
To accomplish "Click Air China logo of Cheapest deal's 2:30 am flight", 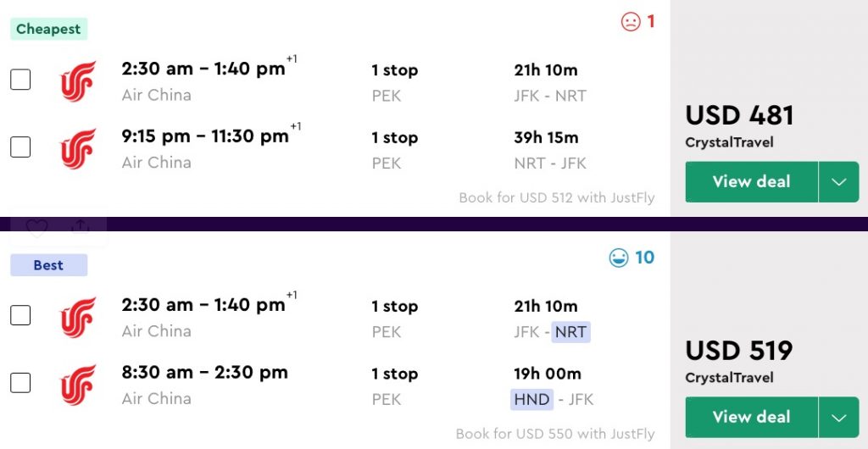I will 78,81.
